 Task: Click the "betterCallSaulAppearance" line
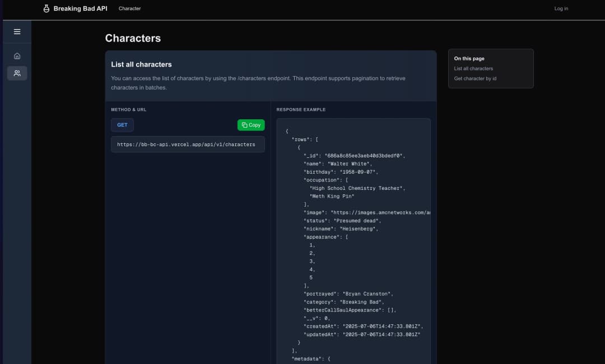tap(350, 310)
